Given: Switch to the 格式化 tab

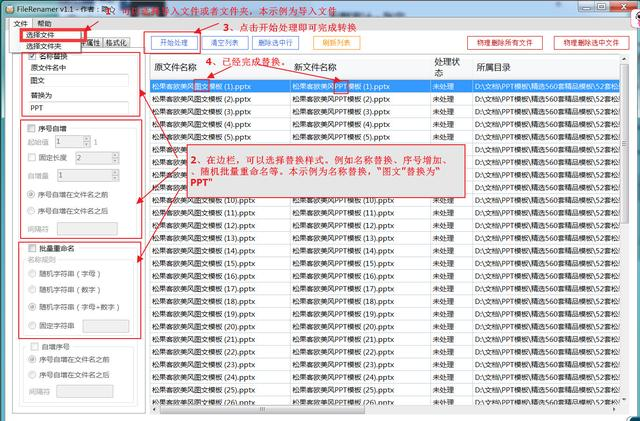Looking at the screenshot, I should pyautogui.click(x=115, y=43).
